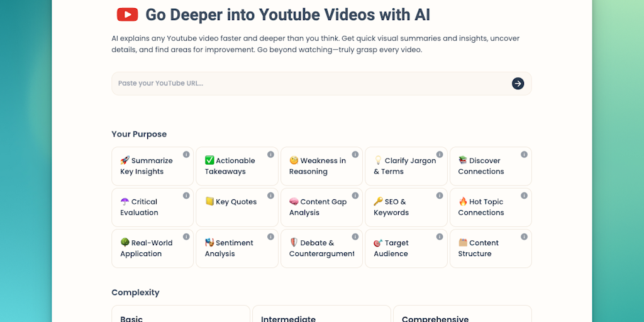
Task: Click info icon on Hot Topic Connections
Action: 524,196
